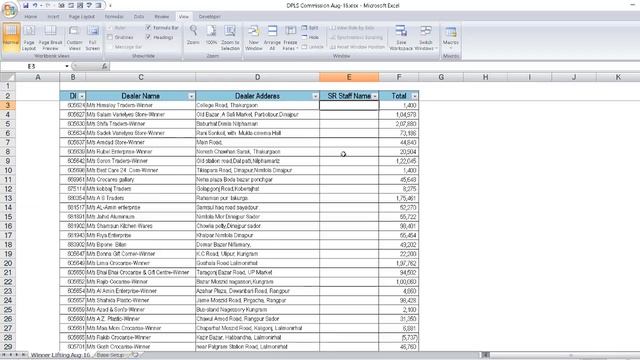
Task: Select Total value 1,04,978 in row 4
Action: coord(399,115)
